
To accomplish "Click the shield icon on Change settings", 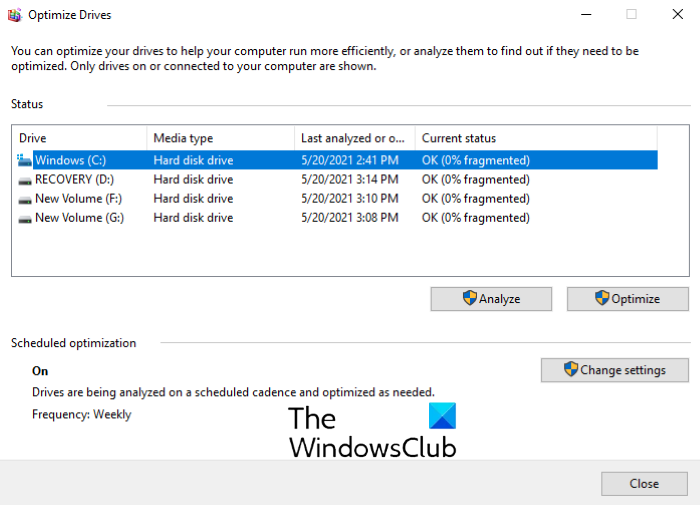I will pyautogui.click(x=571, y=370).
